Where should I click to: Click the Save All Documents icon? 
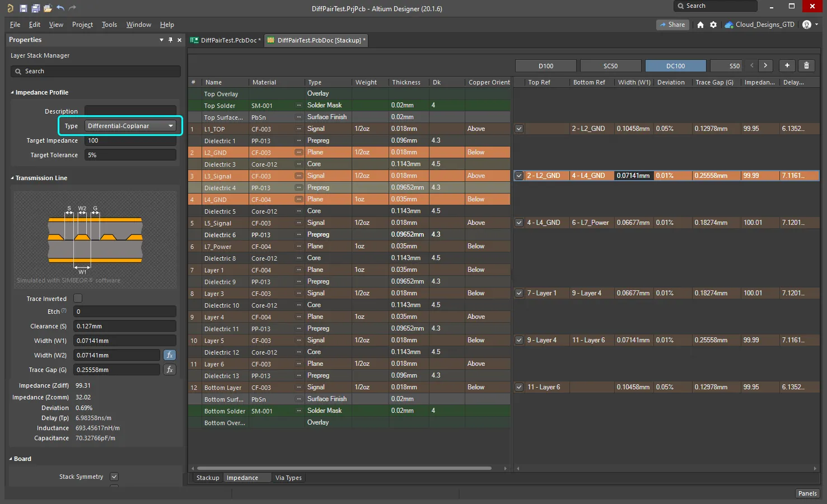tap(35, 8)
